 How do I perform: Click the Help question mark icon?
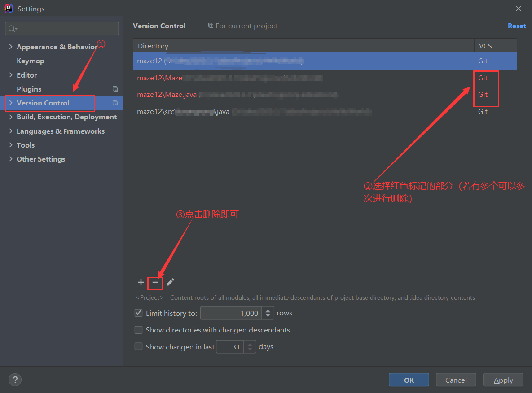(15, 380)
